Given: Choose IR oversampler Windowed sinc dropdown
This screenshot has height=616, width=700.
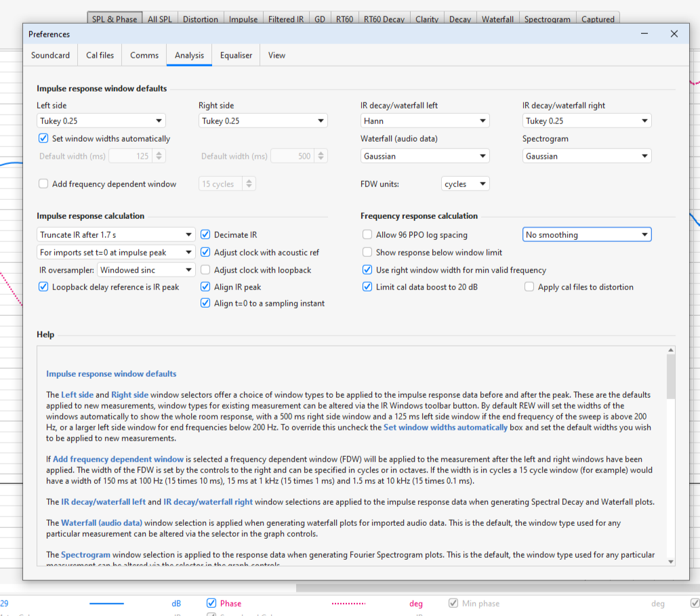Looking at the screenshot, I should pos(146,270).
